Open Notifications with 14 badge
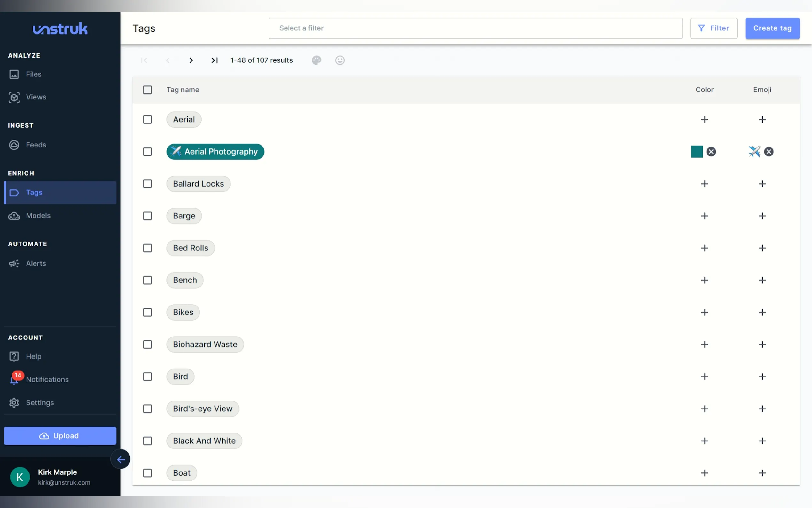The image size is (812, 508). 47,379
